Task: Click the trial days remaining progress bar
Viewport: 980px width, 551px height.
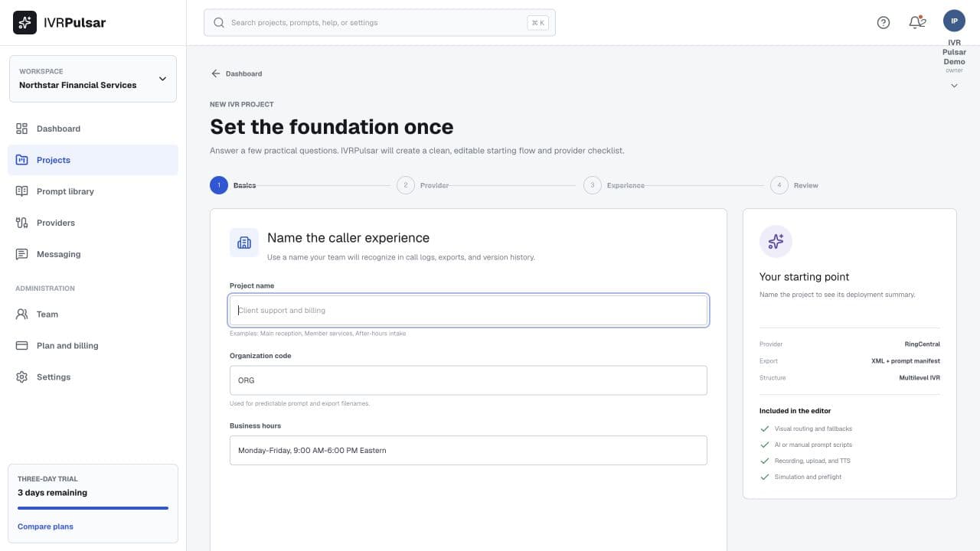Action: pyautogui.click(x=93, y=508)
